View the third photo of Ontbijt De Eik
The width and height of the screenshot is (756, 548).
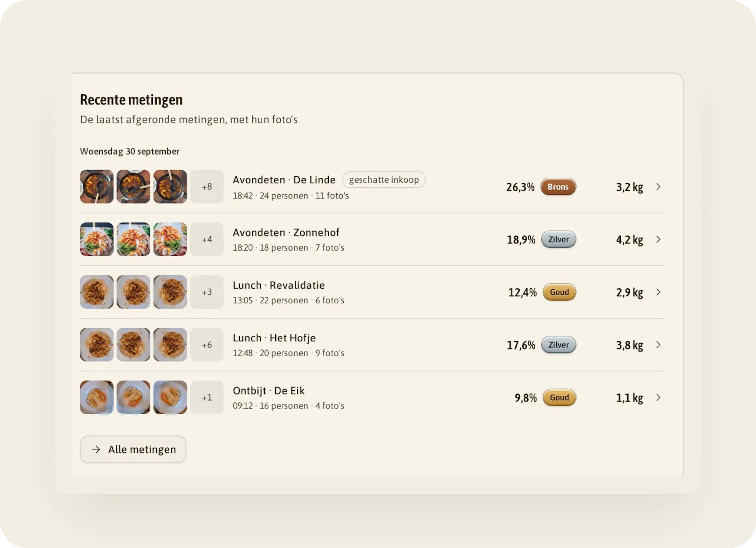tap(170, 397)
